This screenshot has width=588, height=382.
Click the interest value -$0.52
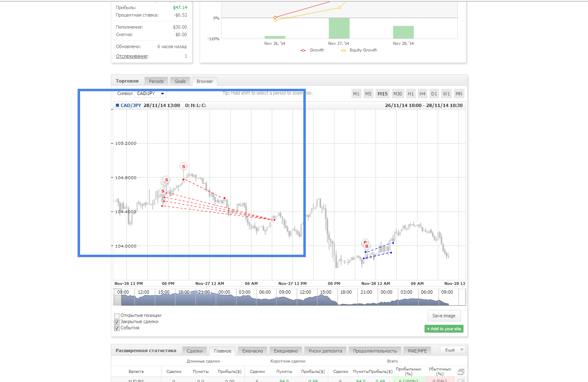tap(181, 15)
